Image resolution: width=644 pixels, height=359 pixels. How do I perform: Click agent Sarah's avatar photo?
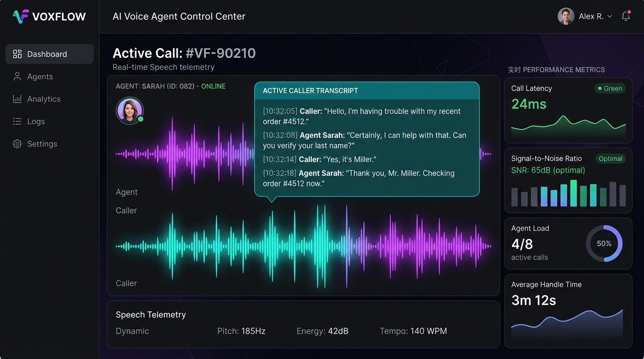pyautogui.click(x=129, y=111)
